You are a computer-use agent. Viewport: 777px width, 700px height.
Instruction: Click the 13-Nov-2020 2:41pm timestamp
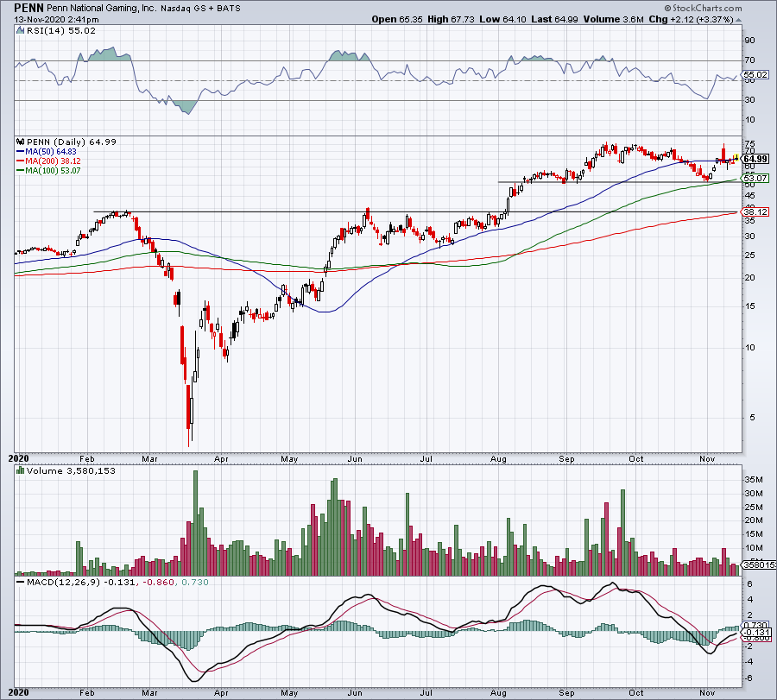(x=56, y=20)
